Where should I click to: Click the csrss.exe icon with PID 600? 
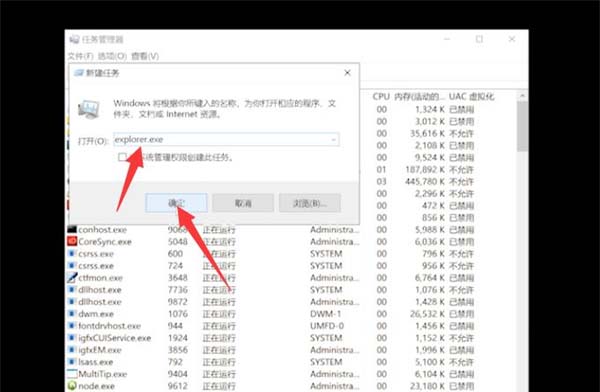coord(72,253)
